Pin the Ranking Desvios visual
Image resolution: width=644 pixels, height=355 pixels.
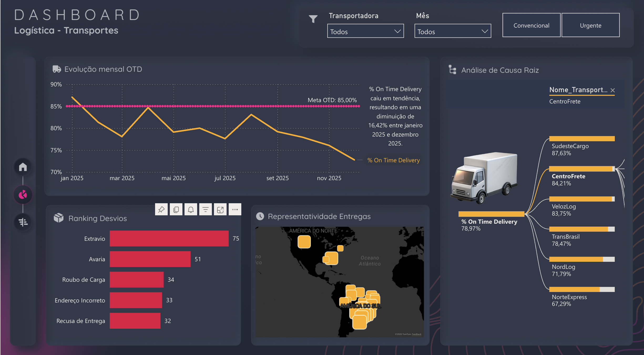click(x=161, y=210)
